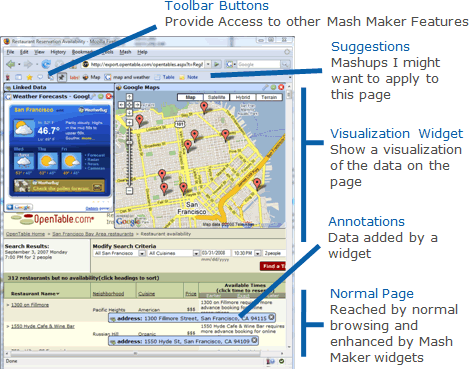Click the browser forward arrow
Screen dimensions: 469x369
[x=28, y=64]
